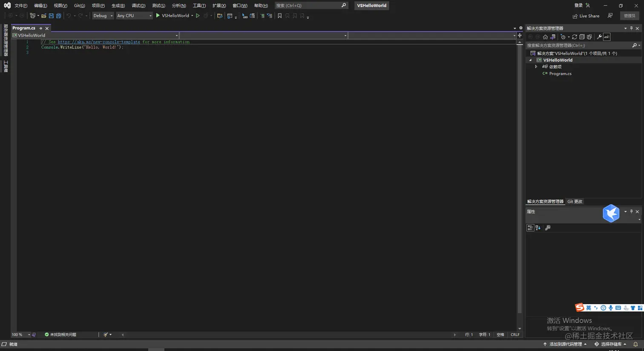Open the 调试(D) menu
The height and width of the screenshot is (351, 644).
click(138, 6)
